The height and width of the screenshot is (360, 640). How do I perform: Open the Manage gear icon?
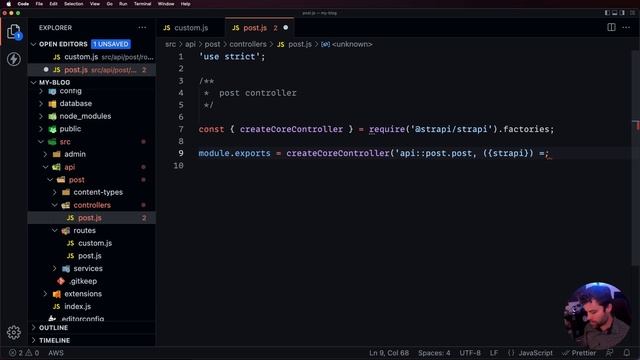(13, 332)
